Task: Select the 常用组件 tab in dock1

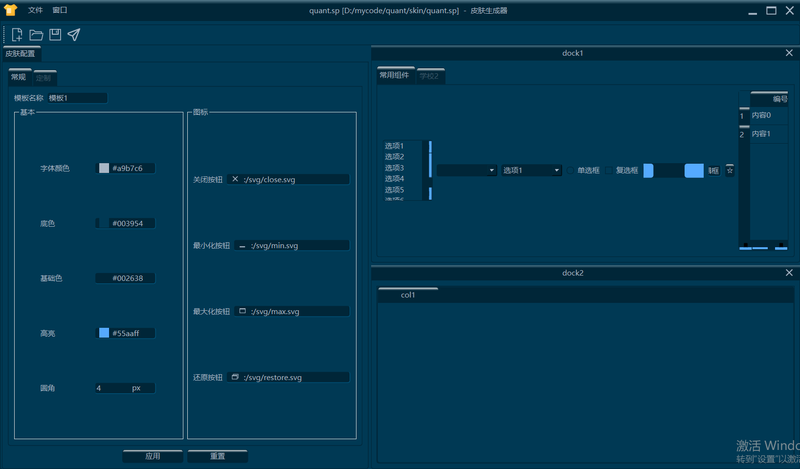Action: coord(395,76)
